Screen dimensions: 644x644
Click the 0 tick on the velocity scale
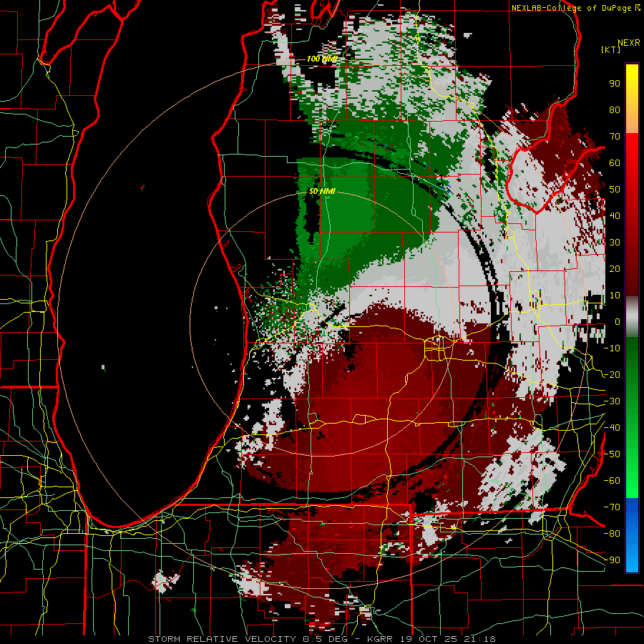618,322
